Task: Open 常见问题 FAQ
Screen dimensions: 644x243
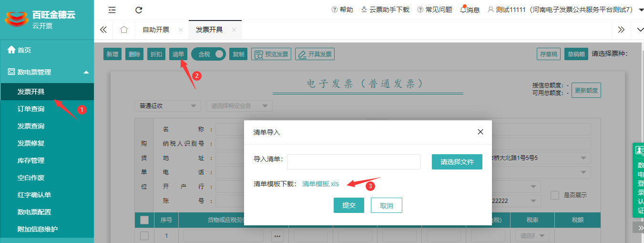Action: (x=435, y=10)
